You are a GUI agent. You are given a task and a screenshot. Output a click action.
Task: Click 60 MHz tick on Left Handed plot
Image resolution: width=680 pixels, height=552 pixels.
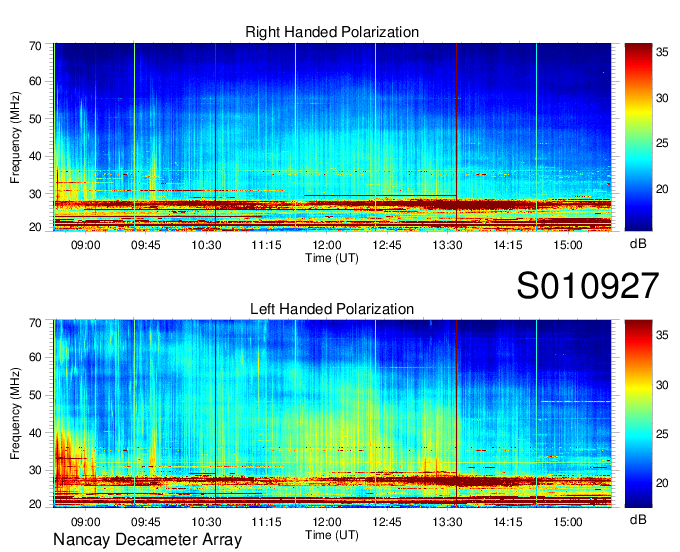pyautogui.click(x=35, y=357)
